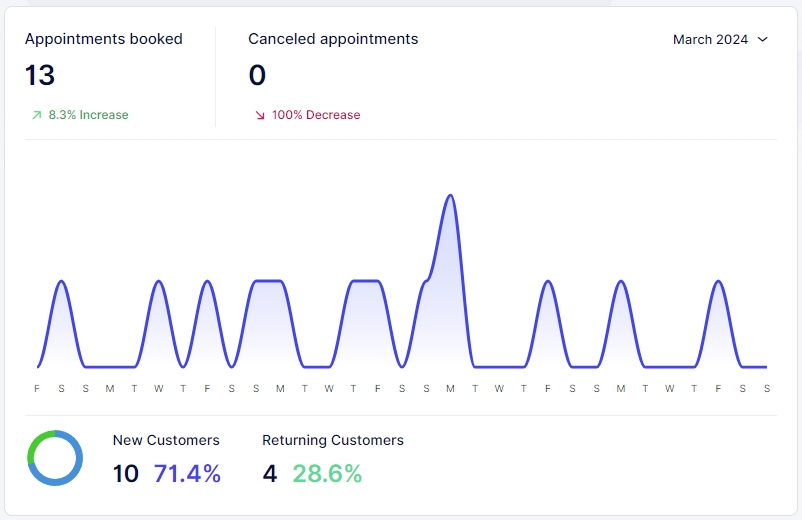Viewport: 802px width, 520px height.
Task: Select the Returning Customers label
Action: point(333,440)
